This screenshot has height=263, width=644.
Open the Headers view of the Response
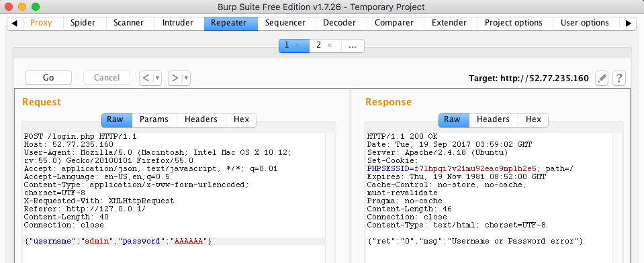coord(493,119)
